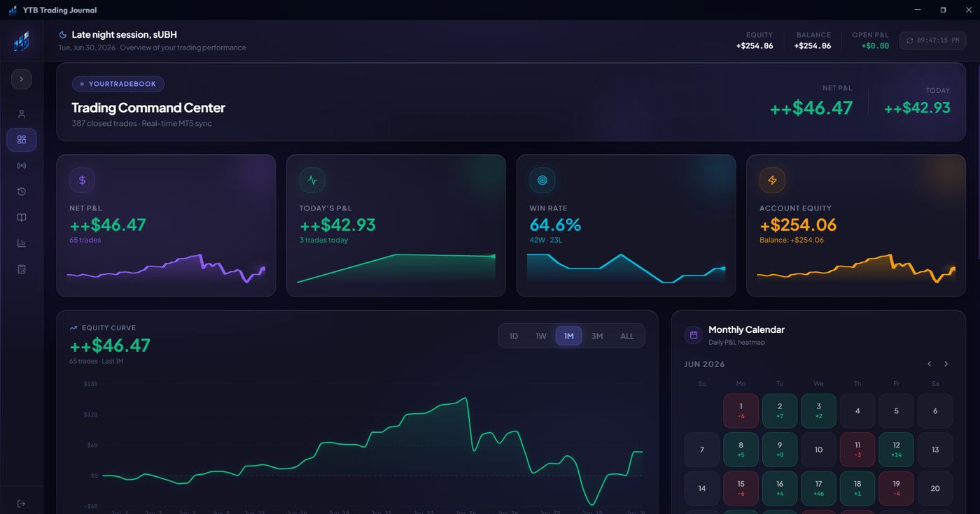The height and width of the screenshot is (514, 980).
Task: Select the dashboard grid icon in sidebar
Action: 22,140
